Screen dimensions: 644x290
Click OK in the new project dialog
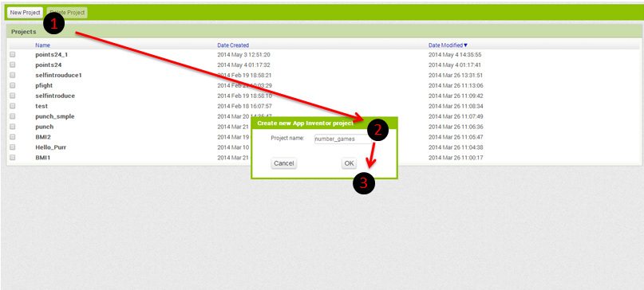(349, 163)
